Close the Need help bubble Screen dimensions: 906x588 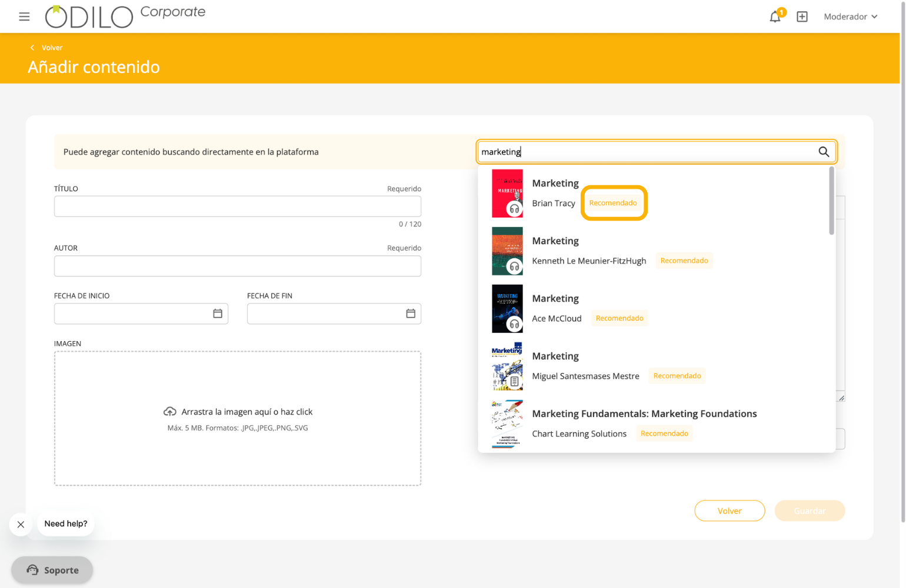(21, 524)
